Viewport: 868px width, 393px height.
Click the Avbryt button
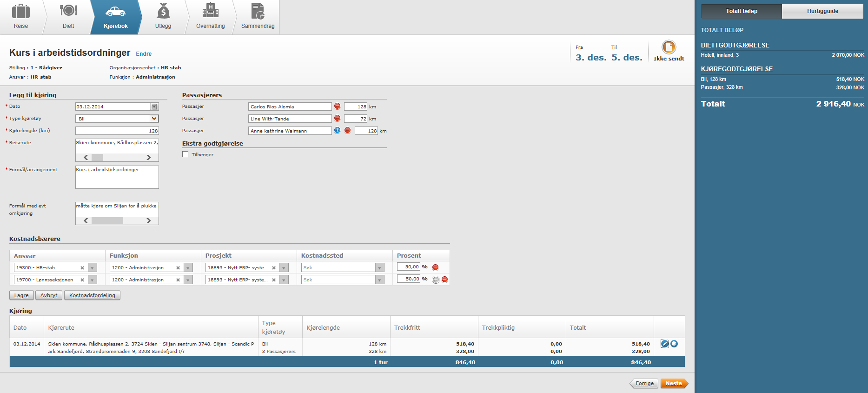pyautogui.click(x=49, y=295)
